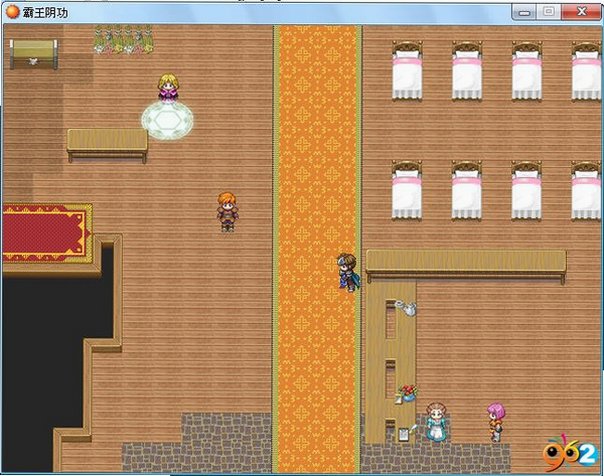Click the row of potted flowers

[124, 39]
